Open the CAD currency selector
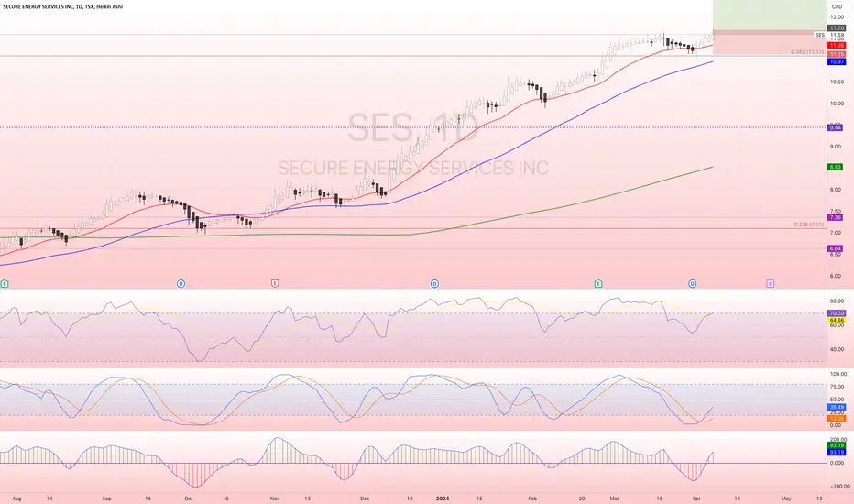This screenshot has width=854, height=504. click(x=837, y=6)
